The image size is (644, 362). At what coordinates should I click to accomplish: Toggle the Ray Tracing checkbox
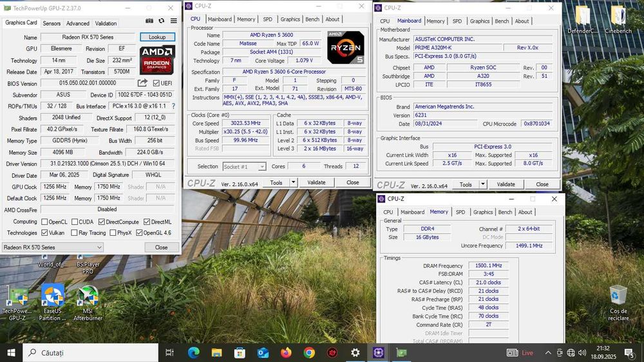pyautogui.click(x=74, y=233)
